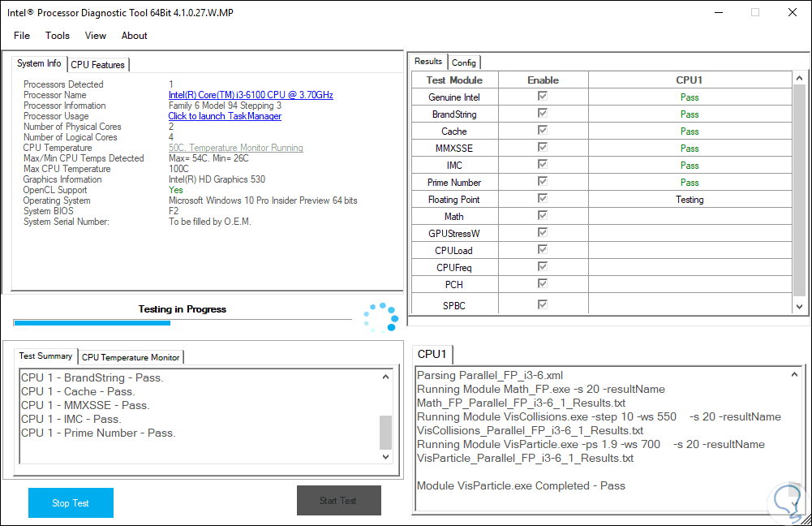Toggle the Cache enable checkbox
812x526 pixels.
(x=543, y=130)
